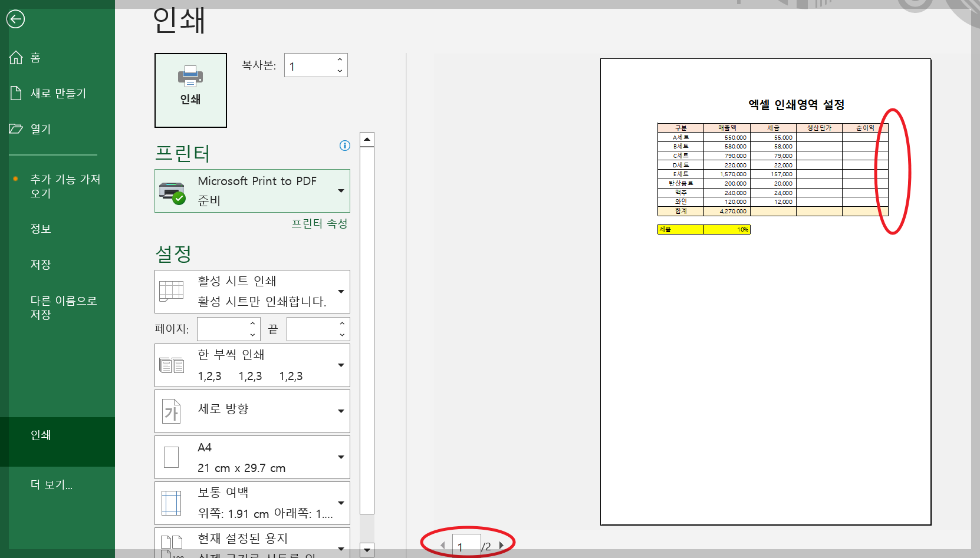This screenshot has width=980, height=558.
Task: Click the 열기 open folder icon
Action: pyautogui.click(x=15, y=128)
